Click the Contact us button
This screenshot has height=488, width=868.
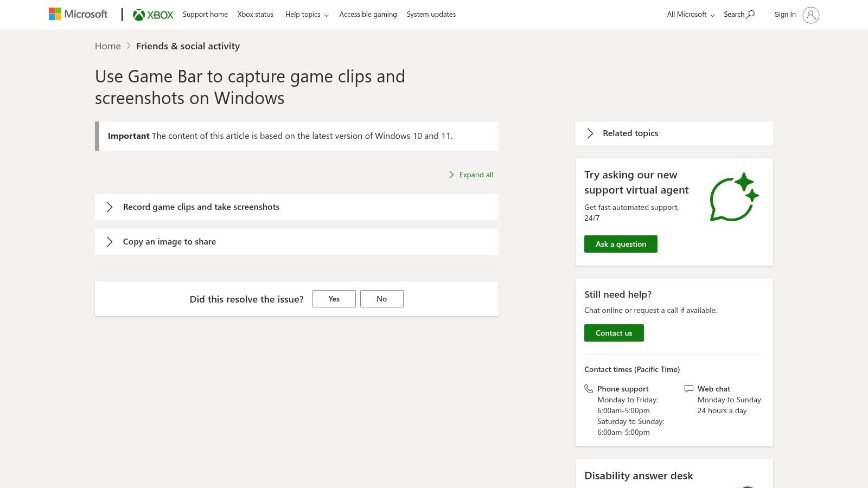[x=614, y=332]
